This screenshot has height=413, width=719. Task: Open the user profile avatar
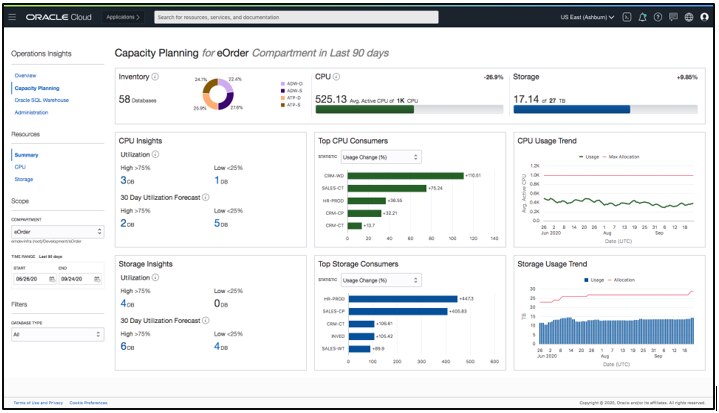[703, 17]
